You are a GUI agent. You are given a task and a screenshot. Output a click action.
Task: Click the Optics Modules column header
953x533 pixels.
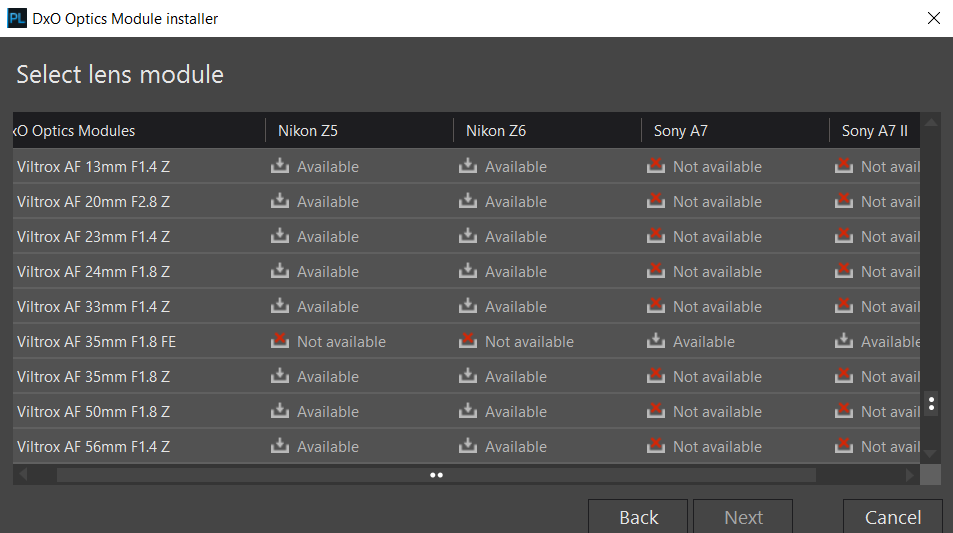click(x=139, y=130)
